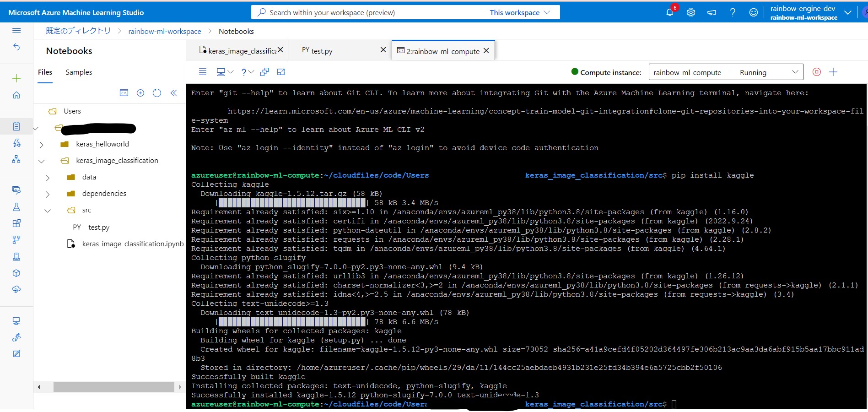
Task: Open Data Labeling edit sidebar icon
Action: (16, 354)
